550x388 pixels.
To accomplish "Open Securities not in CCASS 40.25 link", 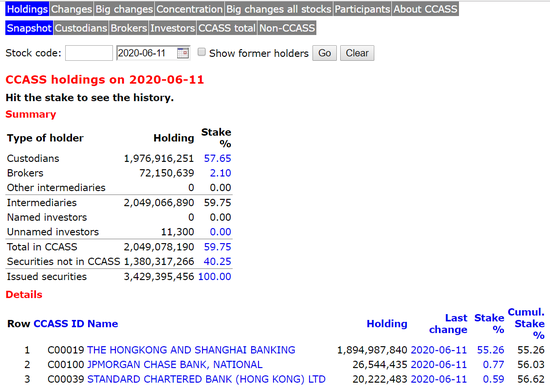I will click(217, 262).
